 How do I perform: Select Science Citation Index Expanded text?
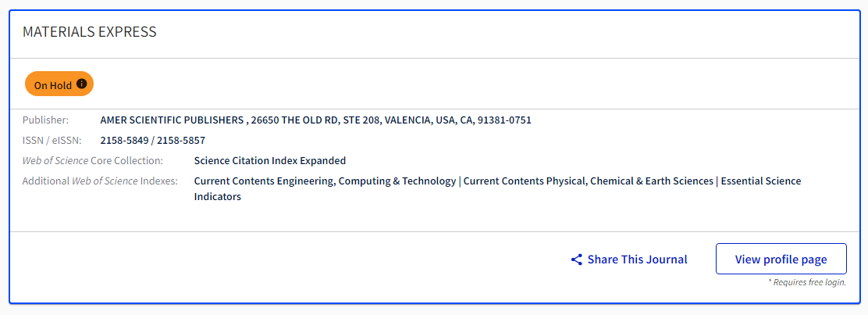270,161
